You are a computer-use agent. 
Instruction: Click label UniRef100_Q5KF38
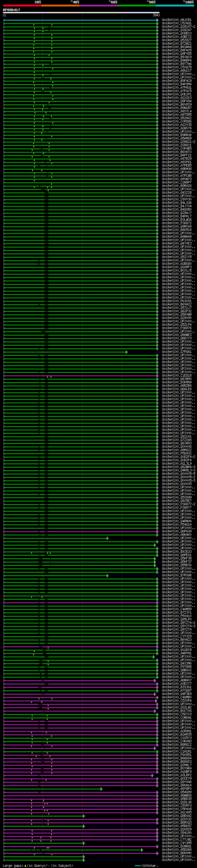tap(177, 558)
